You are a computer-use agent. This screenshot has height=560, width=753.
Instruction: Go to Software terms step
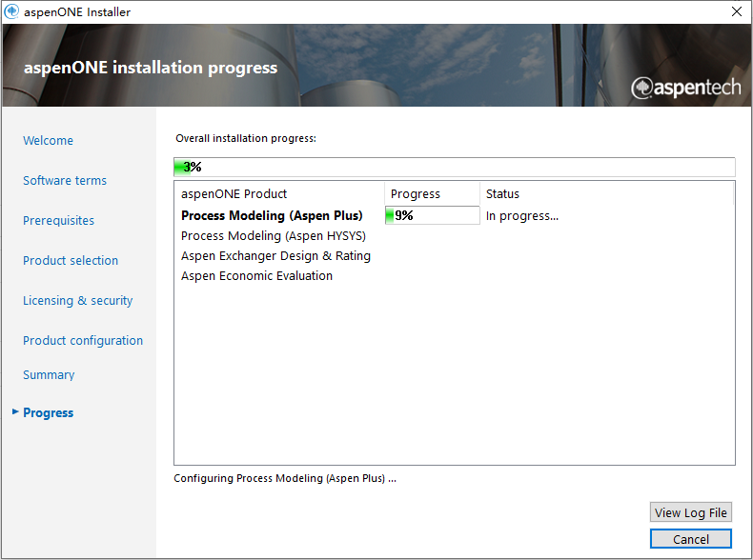pyautogui.click(x=65, y=181)
